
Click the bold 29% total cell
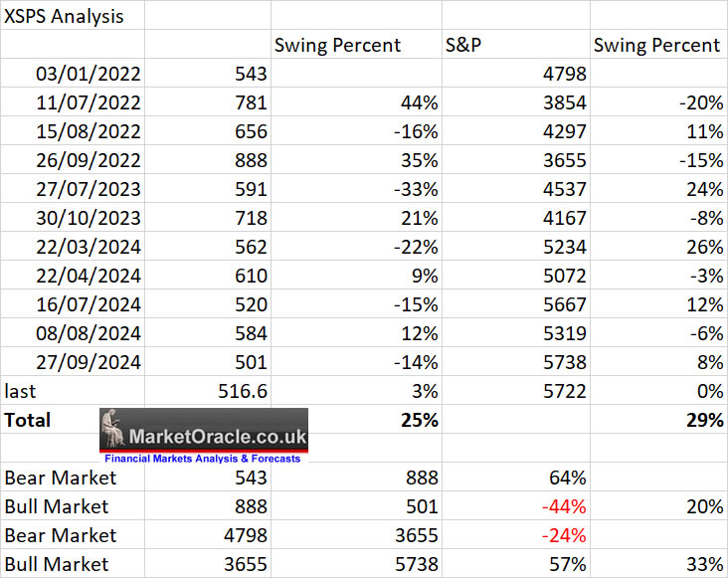point(704,420)
